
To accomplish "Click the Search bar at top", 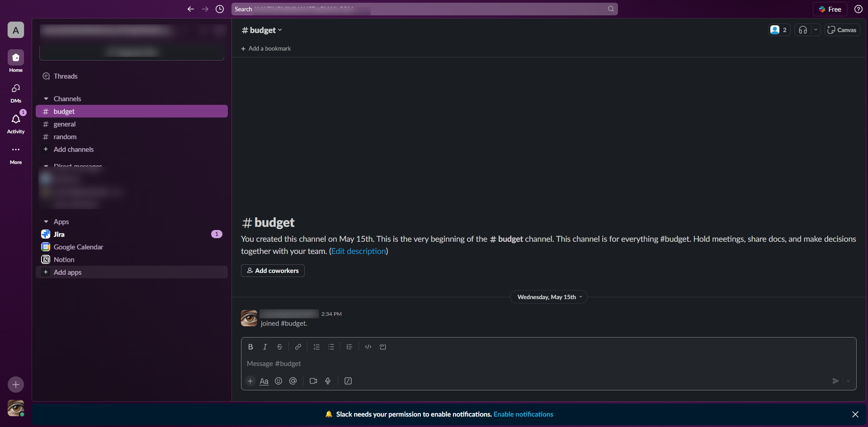I will click(425, 9).
